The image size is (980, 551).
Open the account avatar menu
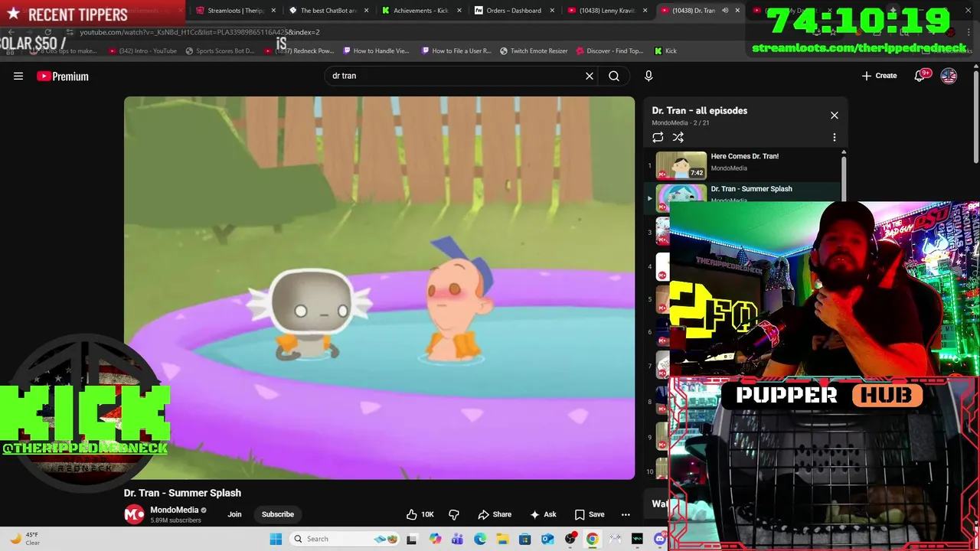(x=949, y=76)
